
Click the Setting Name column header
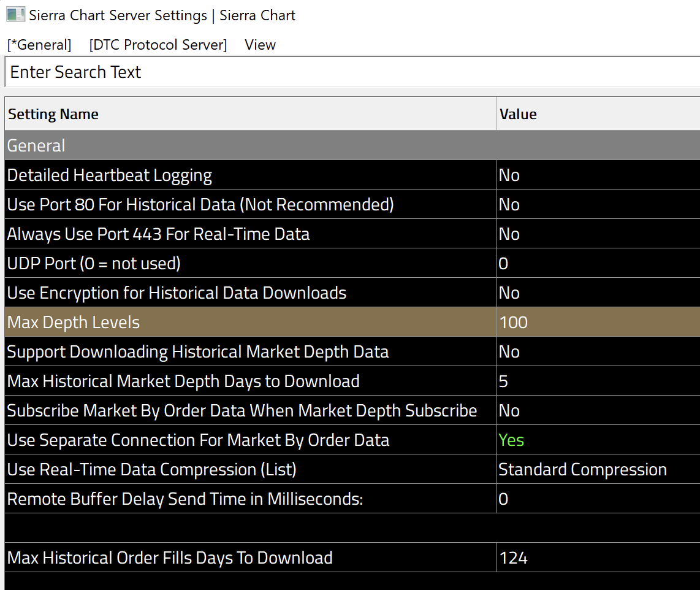[x=53, y=114]
